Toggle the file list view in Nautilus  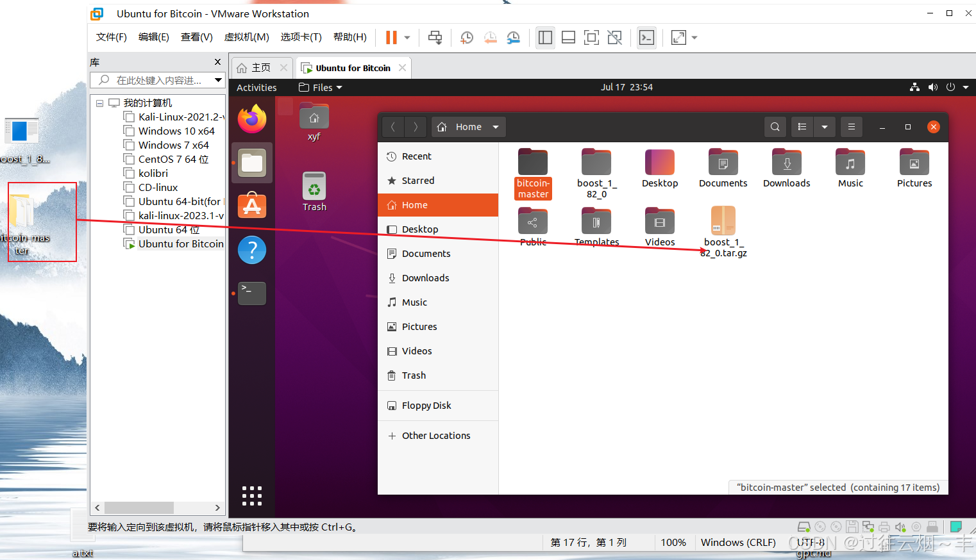(802, 126)
